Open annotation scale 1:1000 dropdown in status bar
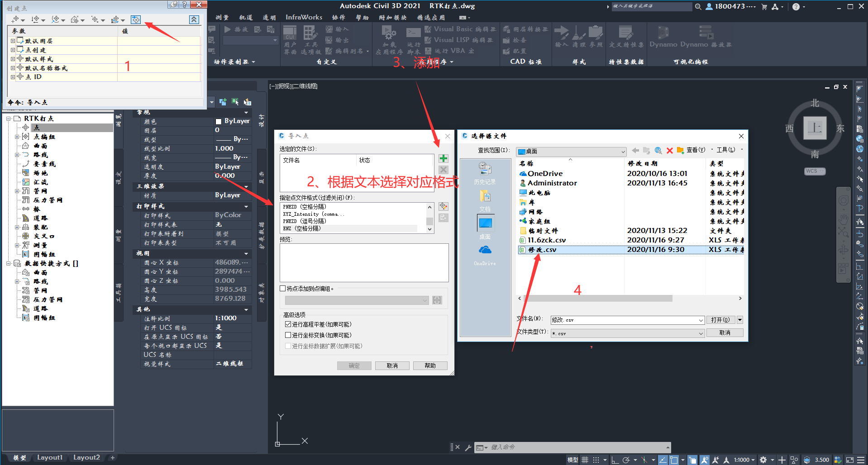The height and width of the screenshot is (465, 868). pos(744,460)
